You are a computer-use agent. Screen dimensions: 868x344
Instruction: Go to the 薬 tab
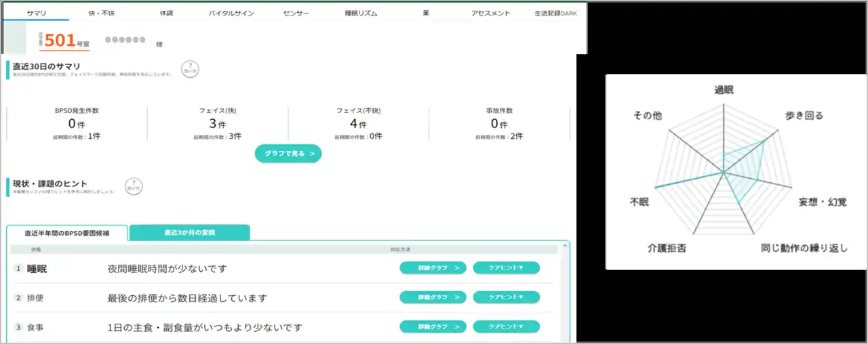pos(426,13)
